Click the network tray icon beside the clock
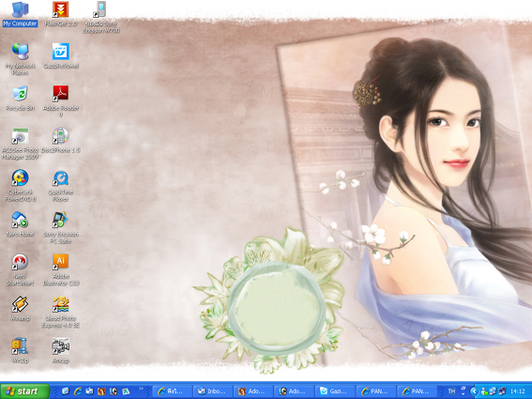The width and height of the screenshot is (532, 399). coord(502,391)
